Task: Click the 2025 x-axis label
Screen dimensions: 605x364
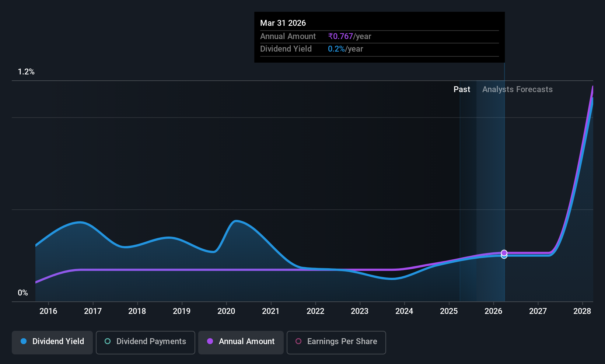Action: click(x=449, y=311)
